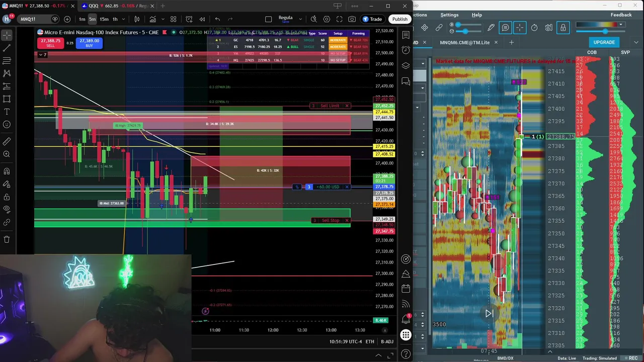Open the news feed signal icon

406,304
